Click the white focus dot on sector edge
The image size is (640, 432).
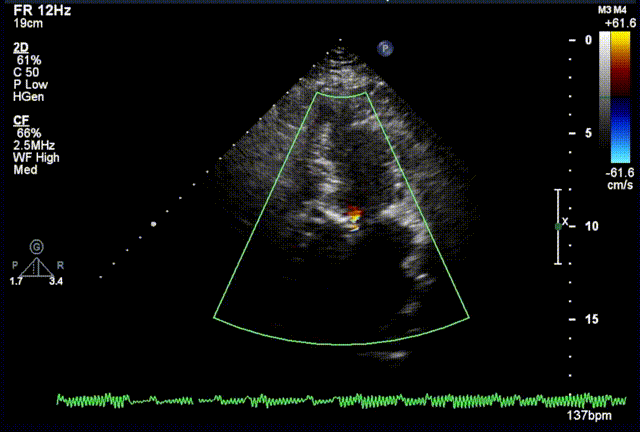coord(153,224)
